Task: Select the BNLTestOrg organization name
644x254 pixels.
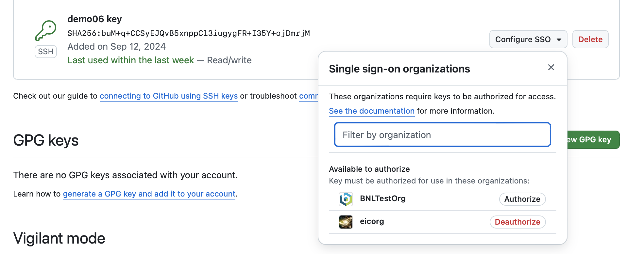Action: [x=383, y=198]
